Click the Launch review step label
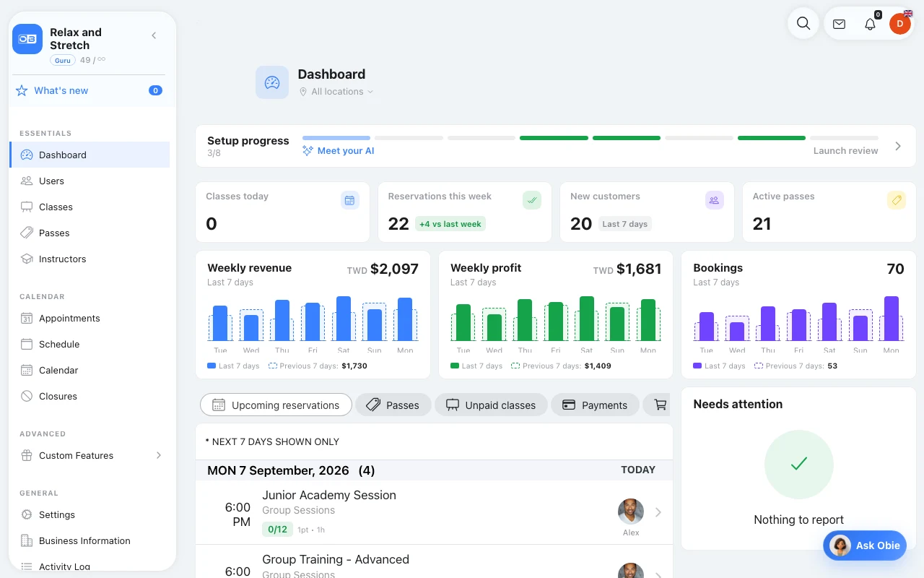Viewport: 924px width, 578px height. 845,151
